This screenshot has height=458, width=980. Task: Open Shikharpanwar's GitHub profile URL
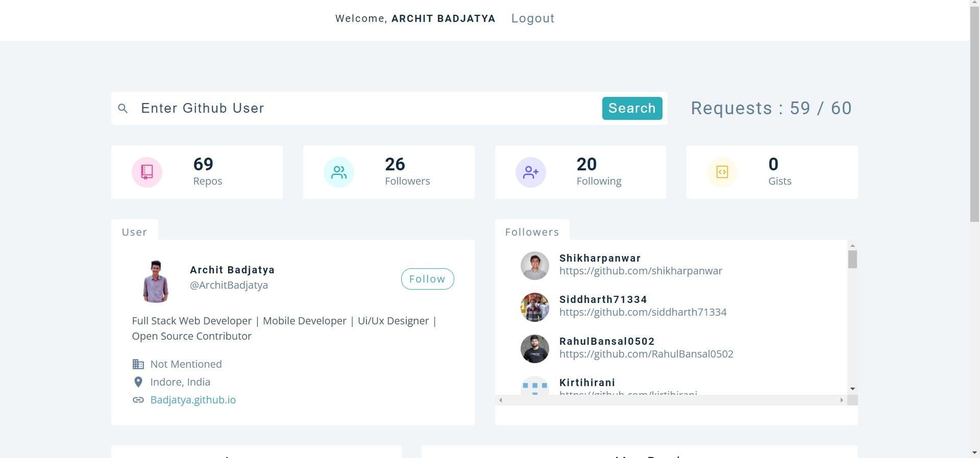click(x=641, y=271)
